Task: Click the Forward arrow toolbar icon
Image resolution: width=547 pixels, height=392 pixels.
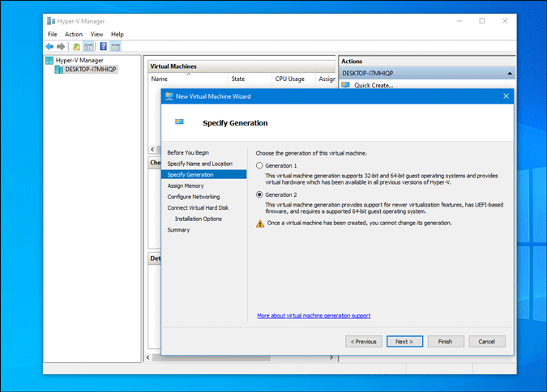Action: click(61, 46)
